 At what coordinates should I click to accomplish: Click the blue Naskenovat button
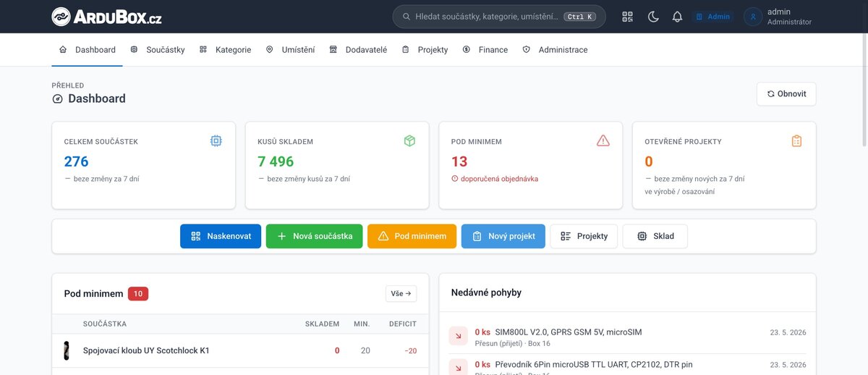[x=221, y=236]
